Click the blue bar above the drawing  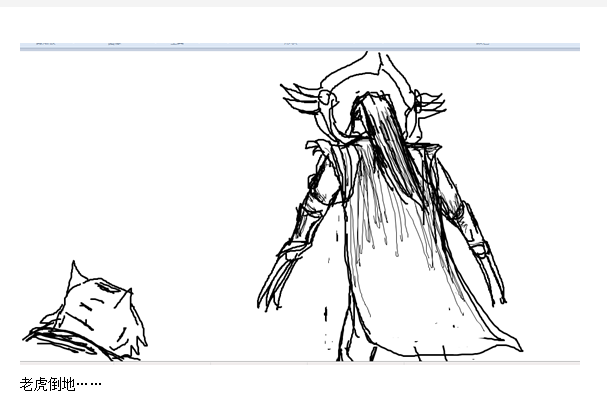pyautogui.click(x=300, y=46)
